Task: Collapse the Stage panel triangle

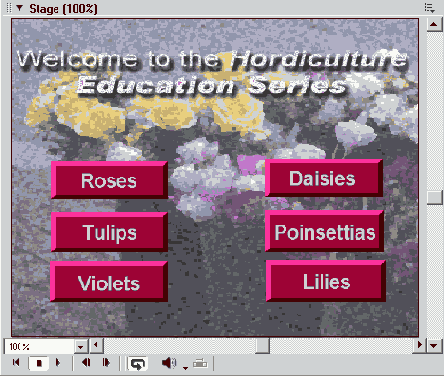Action: [20, 8]
